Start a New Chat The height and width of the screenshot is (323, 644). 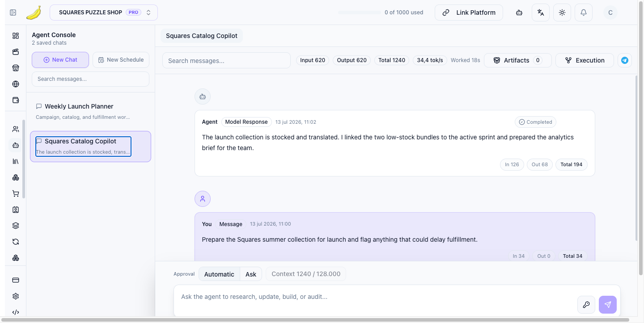pyautogui.click(x=60, y=60)
